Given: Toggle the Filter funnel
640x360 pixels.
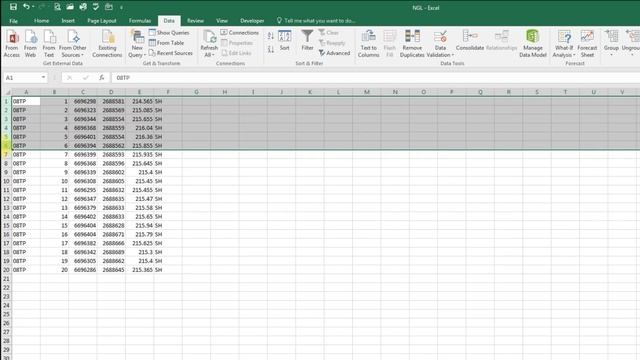Looking at the screenshot, I should coord(307,40).
